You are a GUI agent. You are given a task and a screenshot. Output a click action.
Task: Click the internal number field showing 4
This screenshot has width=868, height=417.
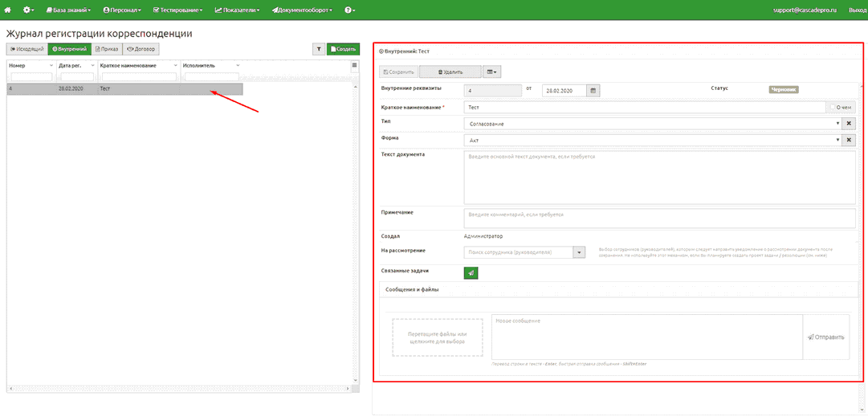[x=492, y=90]
